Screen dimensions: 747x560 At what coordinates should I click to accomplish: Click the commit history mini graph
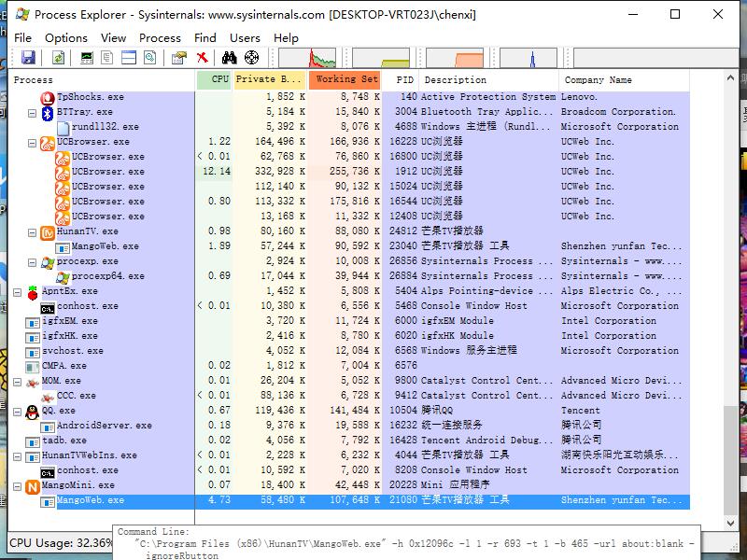[381, 58]
